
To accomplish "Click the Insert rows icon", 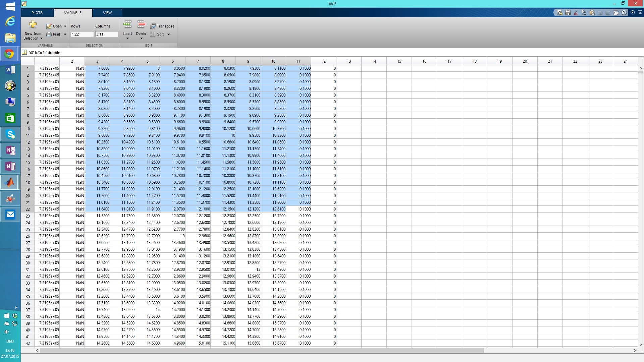I will pyautogui.click(x=127, y=24).
